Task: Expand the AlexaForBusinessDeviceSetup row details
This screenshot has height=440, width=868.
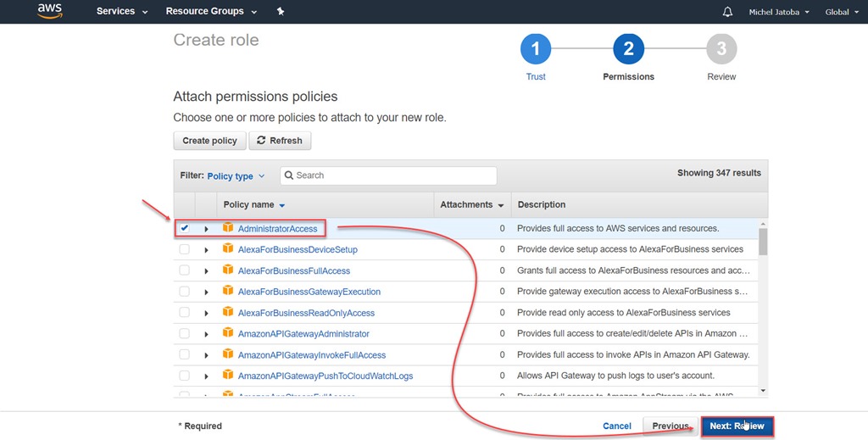Action: click(206, 249)
